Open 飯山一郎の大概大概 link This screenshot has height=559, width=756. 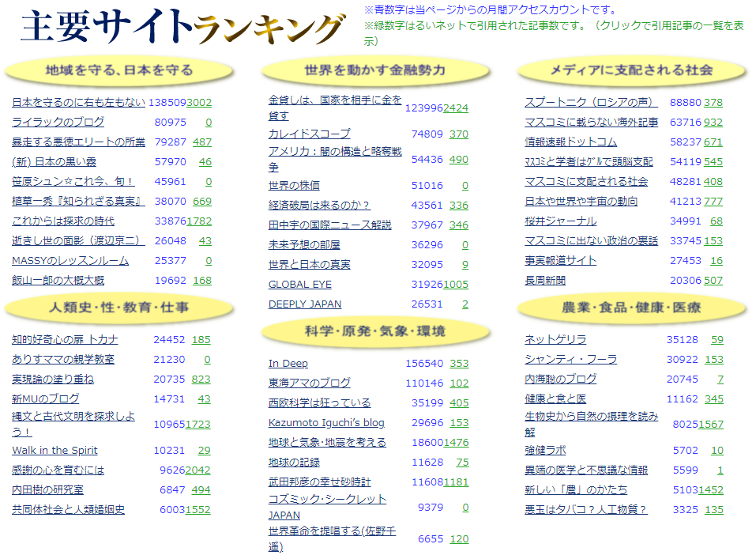tap(58, 281)
